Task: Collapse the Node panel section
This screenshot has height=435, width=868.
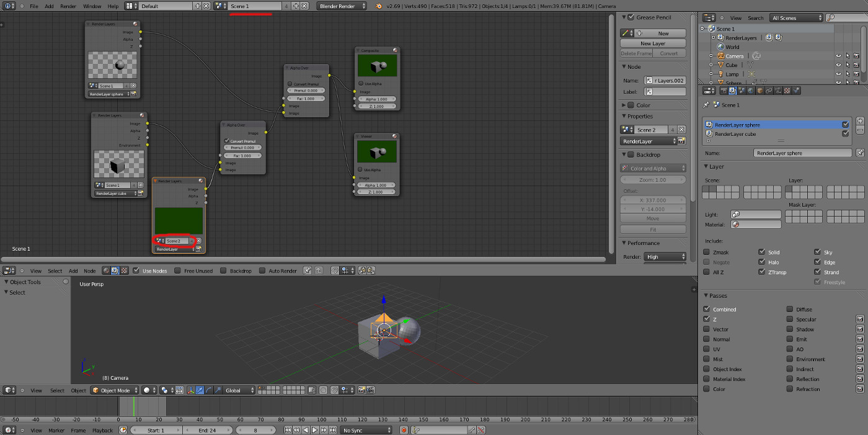Action: tap(624, 66)
